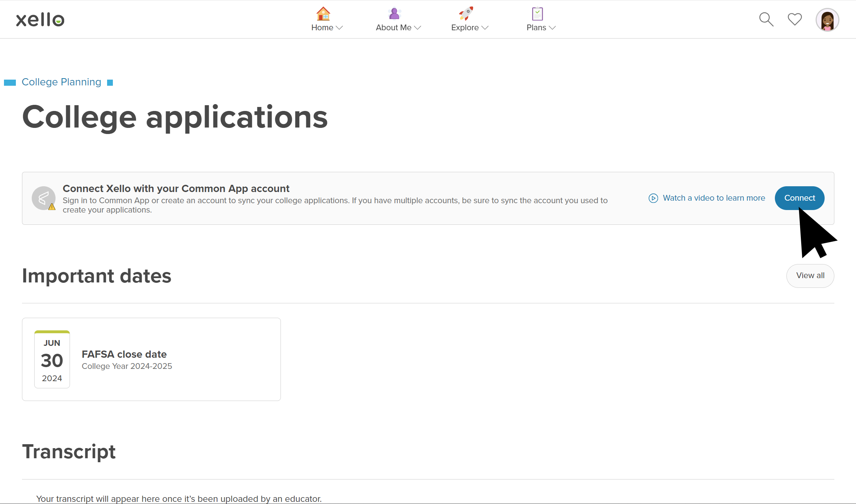The width and height of the screenshot is (856, 504).
Task: Click the Connect button
Action: tap(799, 198)
